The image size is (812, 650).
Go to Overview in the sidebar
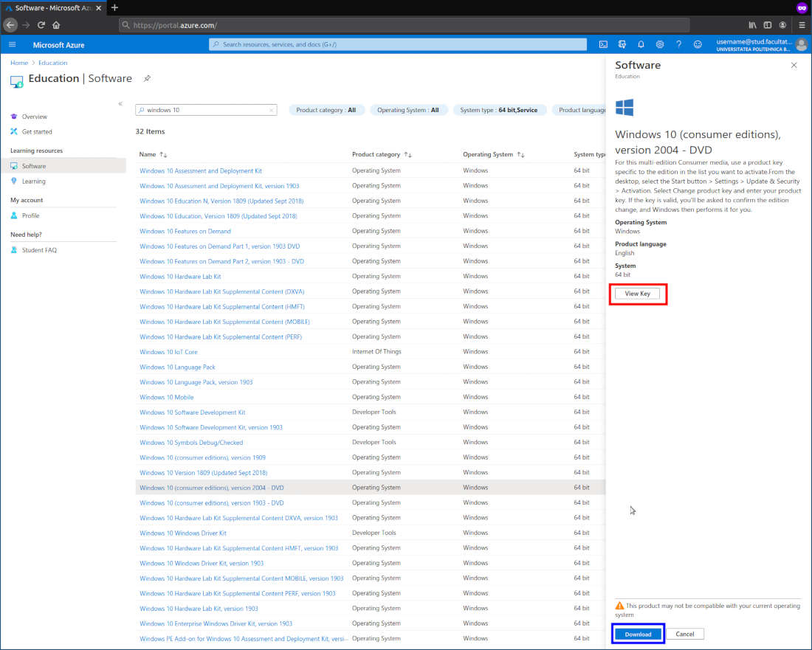click(x=34, y=117)
